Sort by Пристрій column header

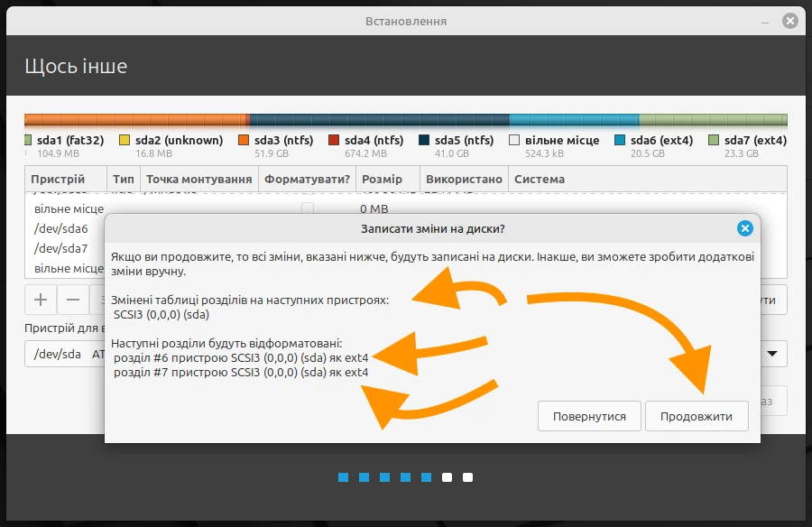point(66,180)
